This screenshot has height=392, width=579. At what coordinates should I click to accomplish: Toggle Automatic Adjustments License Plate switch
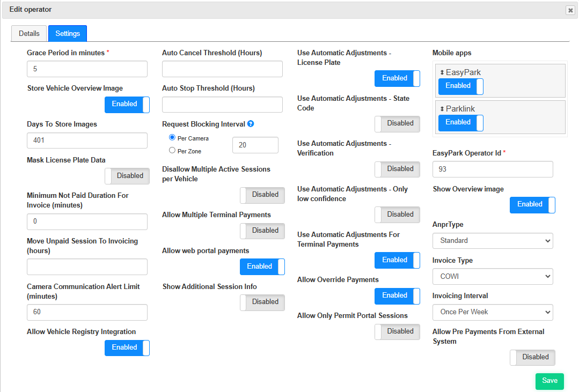point(397,78)
